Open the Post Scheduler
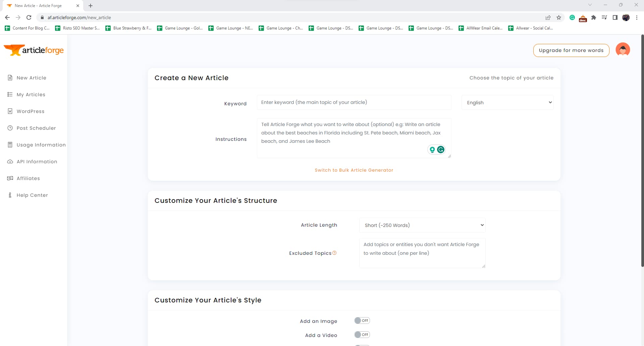The height and width of the screenshot is (346, 644). pos(36,128)
